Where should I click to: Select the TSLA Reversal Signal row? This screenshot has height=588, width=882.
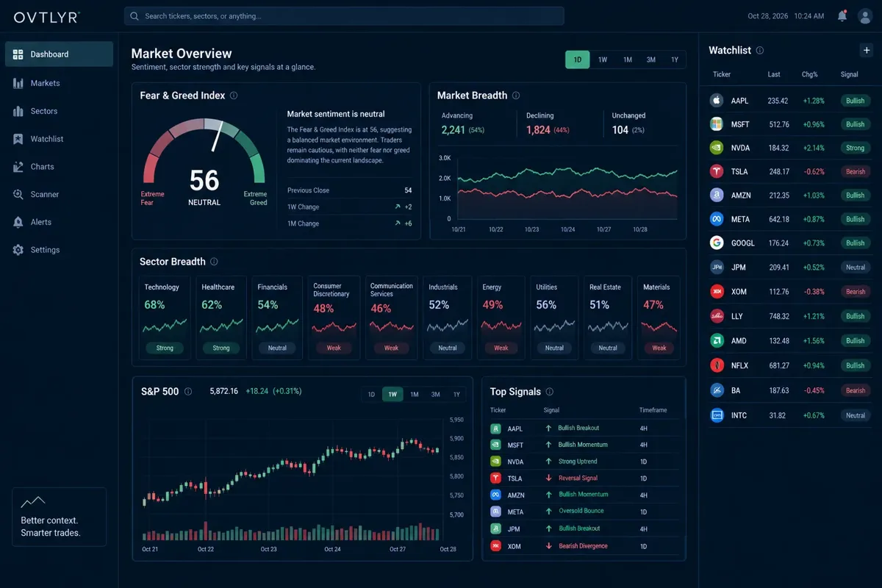pyautogui.click(x=584, y=478)
